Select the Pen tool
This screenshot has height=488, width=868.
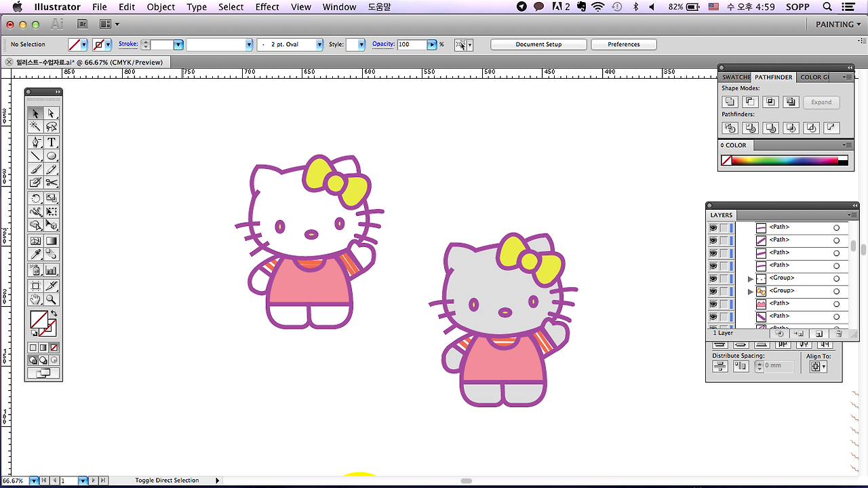[x=36, y=143]
